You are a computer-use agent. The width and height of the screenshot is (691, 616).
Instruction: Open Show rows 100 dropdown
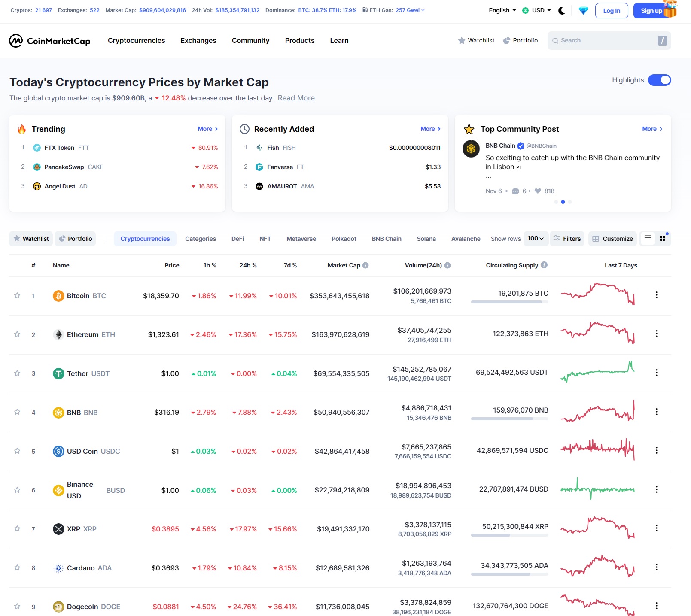click(x=536, y=238)
